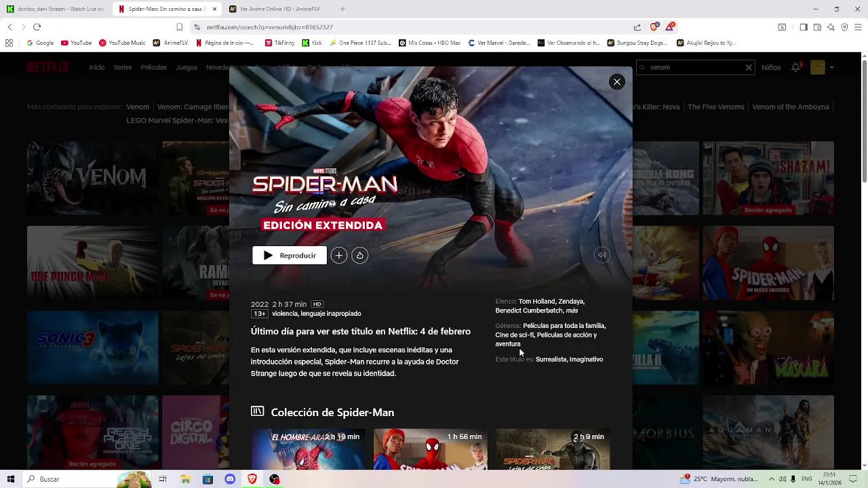Click the Netflix search field containing venom
The height and width of the screenshot is (488, 868).
(694, 68)
